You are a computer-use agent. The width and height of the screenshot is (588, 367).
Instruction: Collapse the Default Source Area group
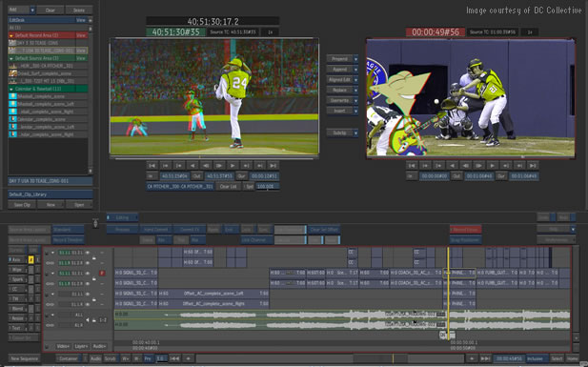tap(10, 58)
